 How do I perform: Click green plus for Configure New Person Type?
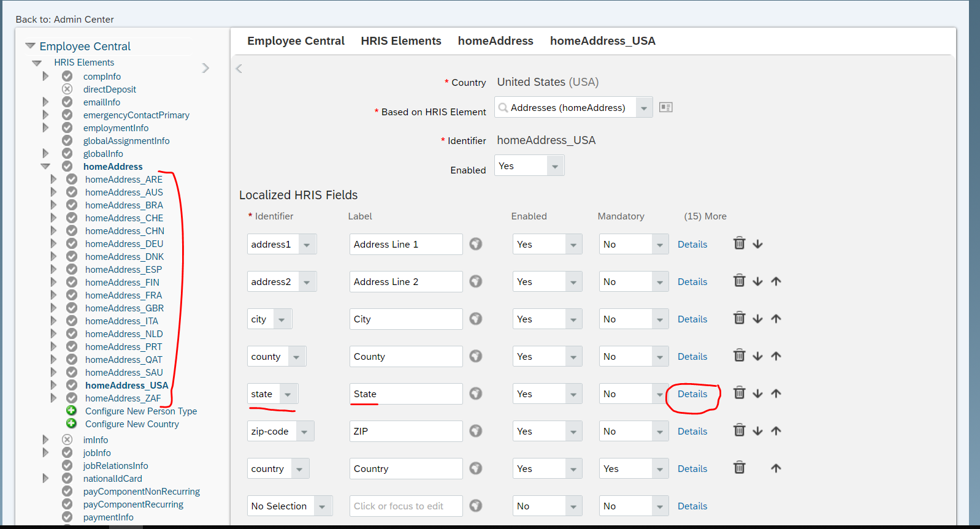coord(71,411)
